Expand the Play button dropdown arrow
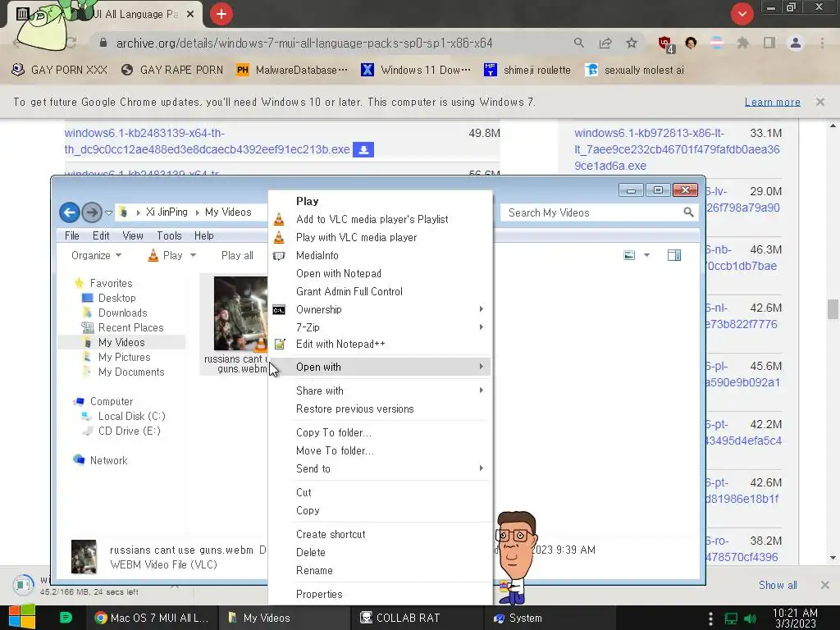The height and width of the screenshot is (630, 840). (193, 256)
